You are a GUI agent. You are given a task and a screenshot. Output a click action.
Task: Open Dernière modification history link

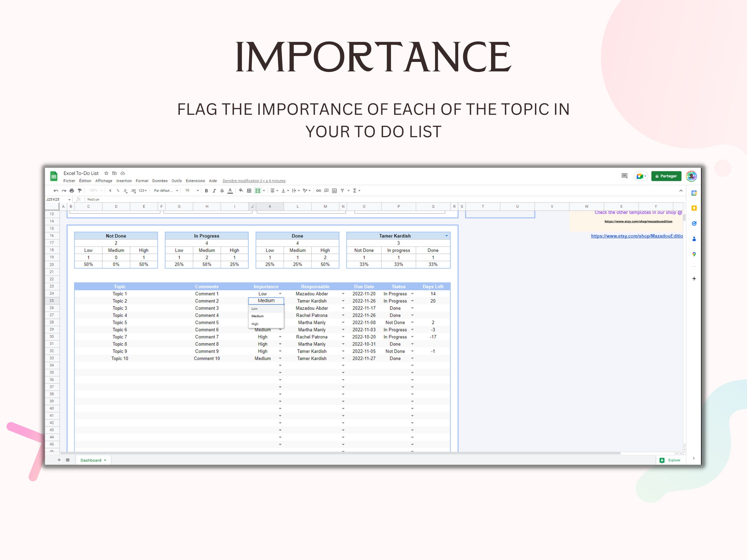click(254, 181)
